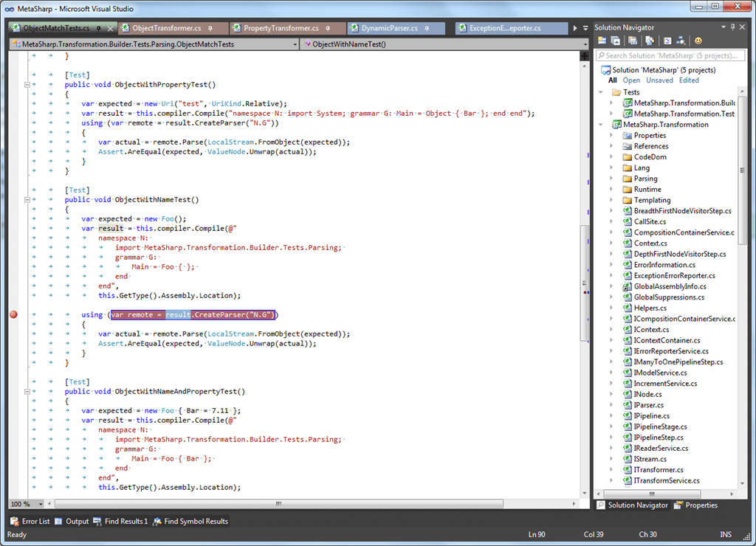Click the Lang folder icon
Image resolution: width=756 pixels, height=546 pixels.
627,167
